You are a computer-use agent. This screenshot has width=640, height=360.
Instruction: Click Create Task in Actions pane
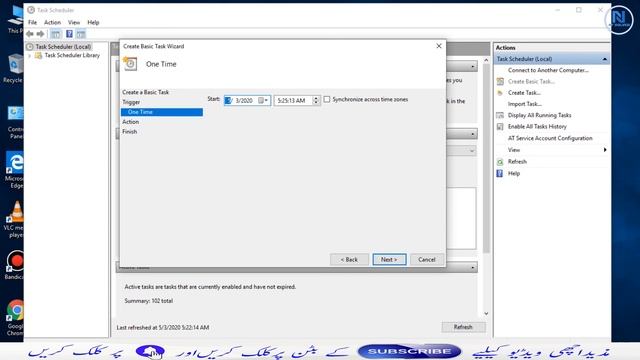click(524, 93)
